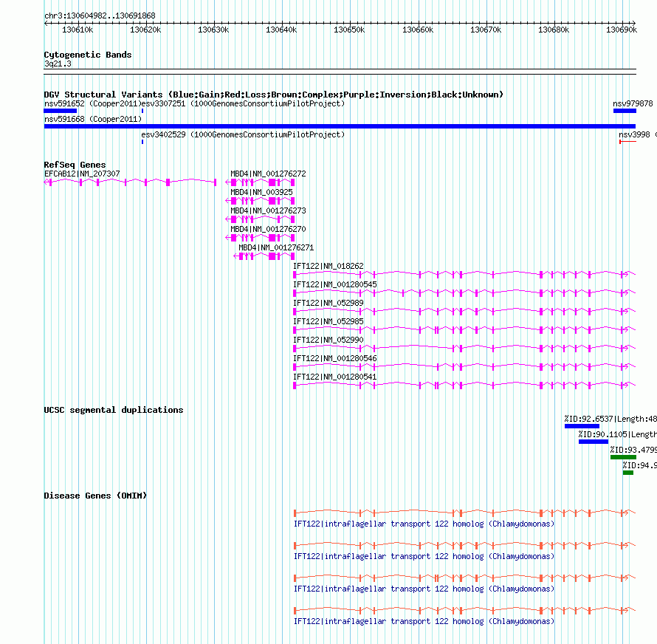Select the nsv591668 (Cooper2011) long blue bar

click(x=340, y=126)
